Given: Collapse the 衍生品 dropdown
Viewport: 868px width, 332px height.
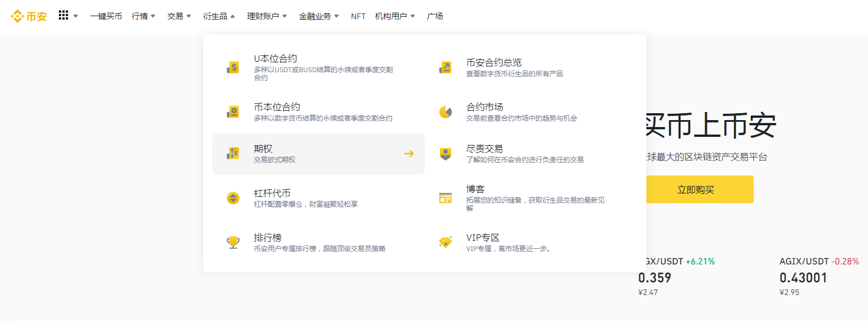Looking at the screenshot, I should click(x=233, y=16).
